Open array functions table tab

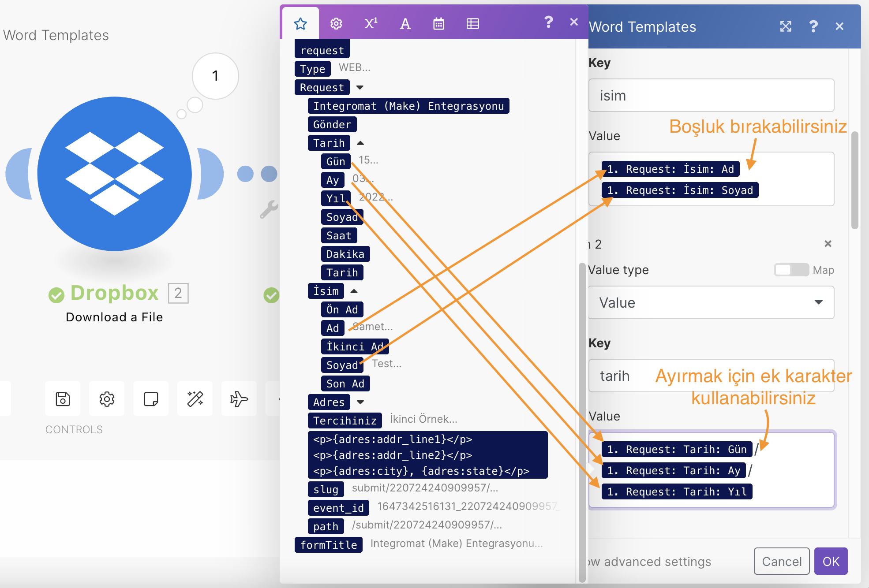472,24
